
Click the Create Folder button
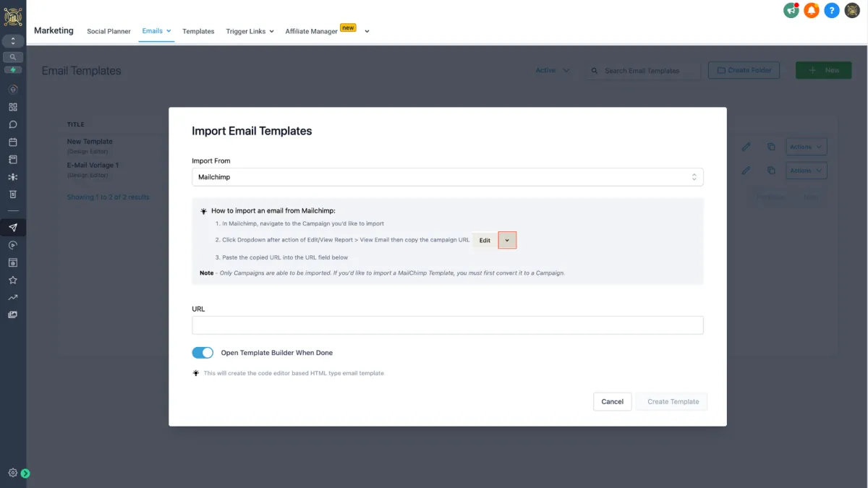pos(744,70)
